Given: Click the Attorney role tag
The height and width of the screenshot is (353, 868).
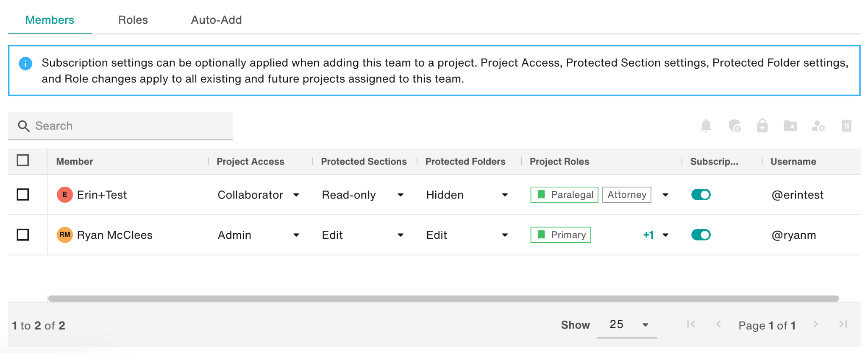Looking at the screenshot, I should click(627, 195).
